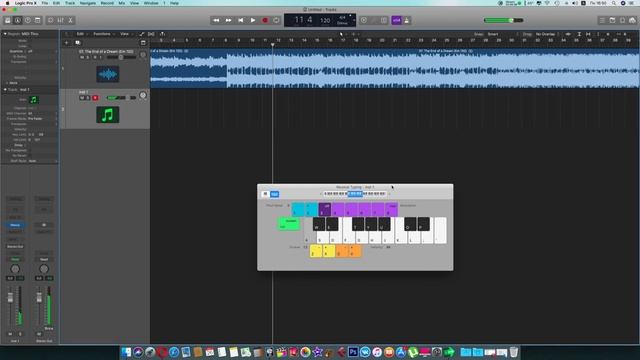This screenshot has height=360, width=640.
Task: Click the green sustain Tab key
Action: click(x=289, y=224)
